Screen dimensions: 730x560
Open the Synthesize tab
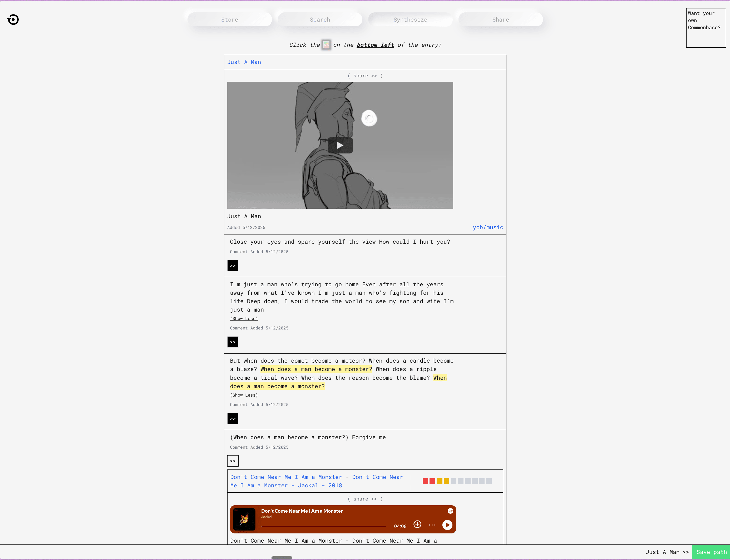[410, 20]
